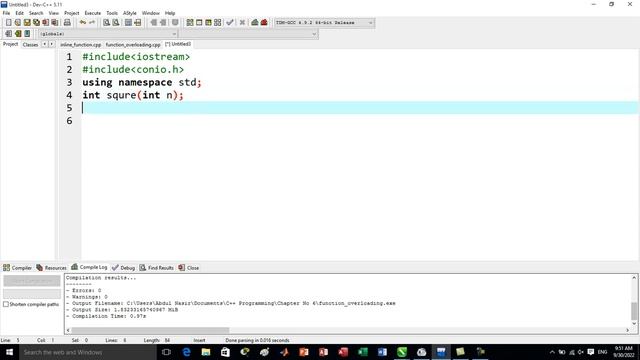Open Task View from the taskbar
The width and height of the screenshot is (640, 360).
pyautogui.click(x=166, y=352)
